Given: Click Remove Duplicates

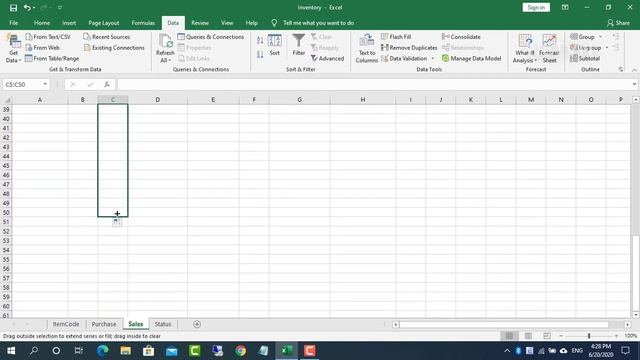Looking at the screenshot, I should click(409, 48).
